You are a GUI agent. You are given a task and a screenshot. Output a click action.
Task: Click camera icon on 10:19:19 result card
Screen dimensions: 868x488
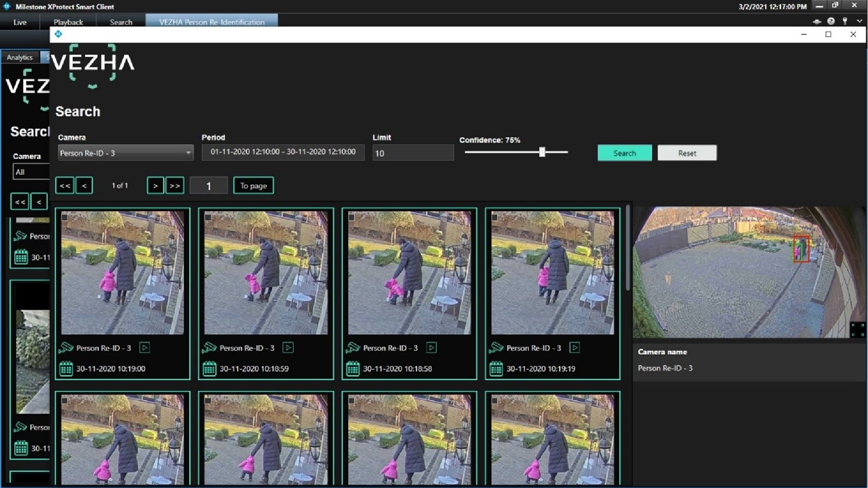(x=496, y=347)
